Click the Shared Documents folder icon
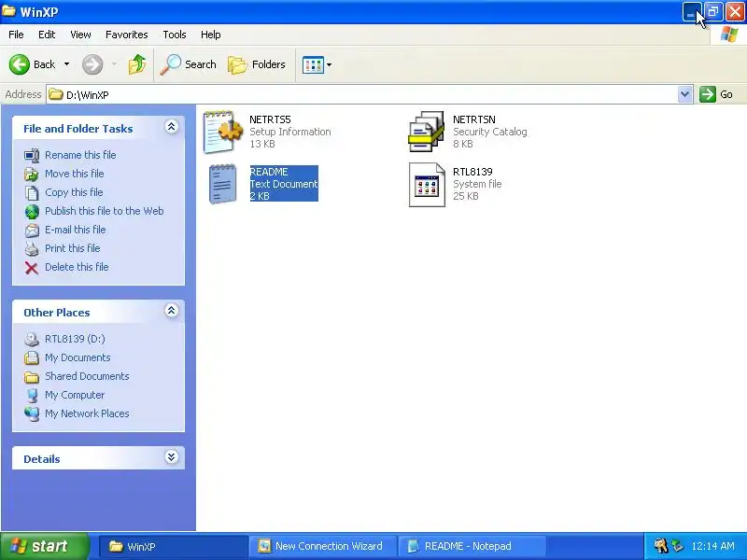The height and width of the screenshot is (560, 747). pyautogui.click(x=32, y=377)
